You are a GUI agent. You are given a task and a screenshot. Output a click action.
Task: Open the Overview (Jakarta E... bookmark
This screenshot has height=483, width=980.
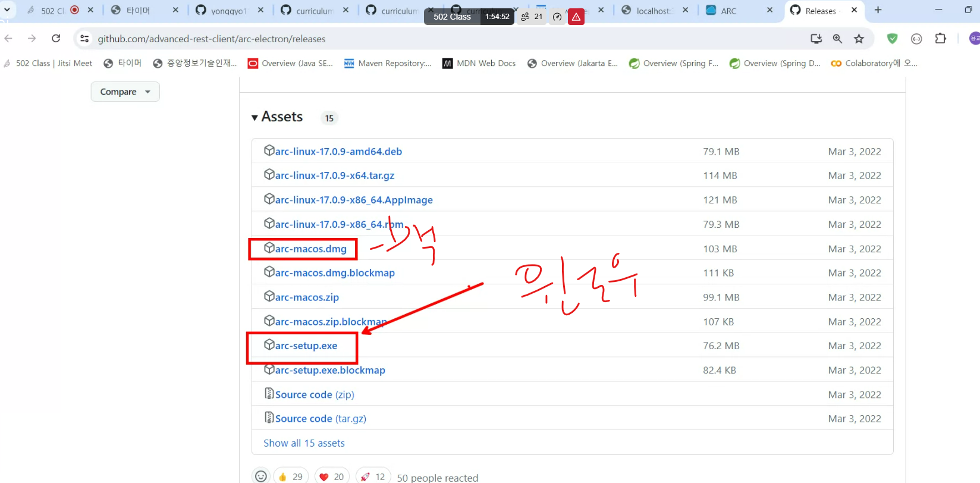[573, 63]
